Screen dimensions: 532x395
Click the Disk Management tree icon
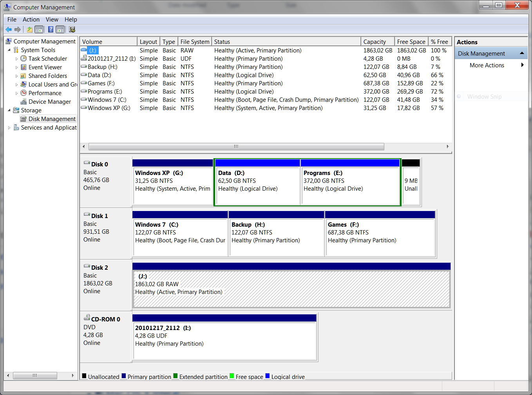[24, 119]
